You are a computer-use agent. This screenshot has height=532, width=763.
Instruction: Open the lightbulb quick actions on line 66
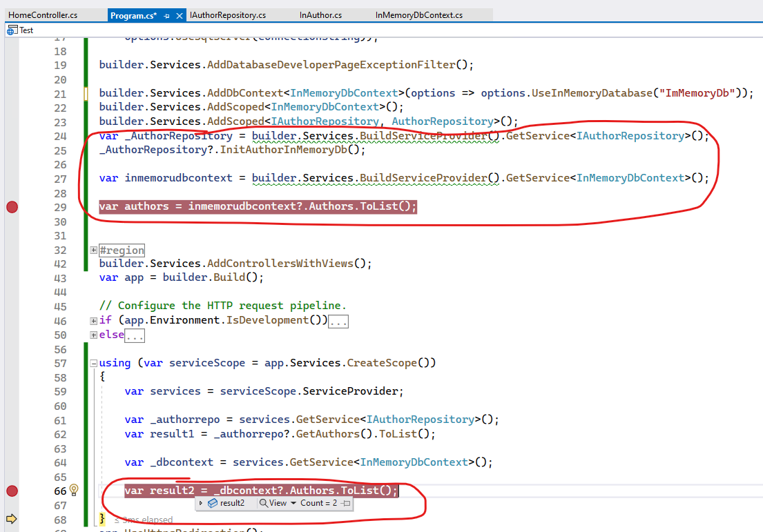pos(74,490)
